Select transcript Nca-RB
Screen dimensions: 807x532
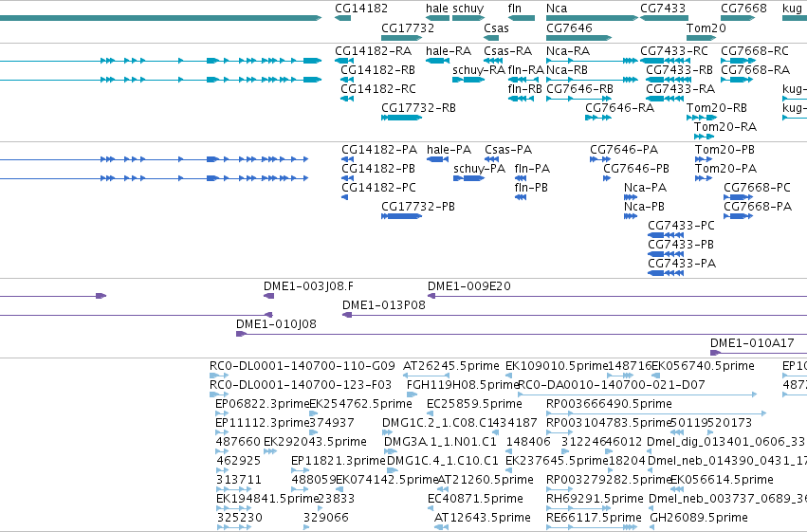click(567, 70)
